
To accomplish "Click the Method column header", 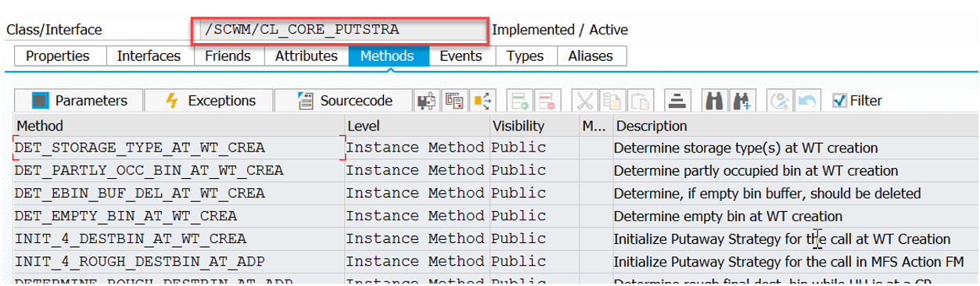I will [x=179, y=126].
